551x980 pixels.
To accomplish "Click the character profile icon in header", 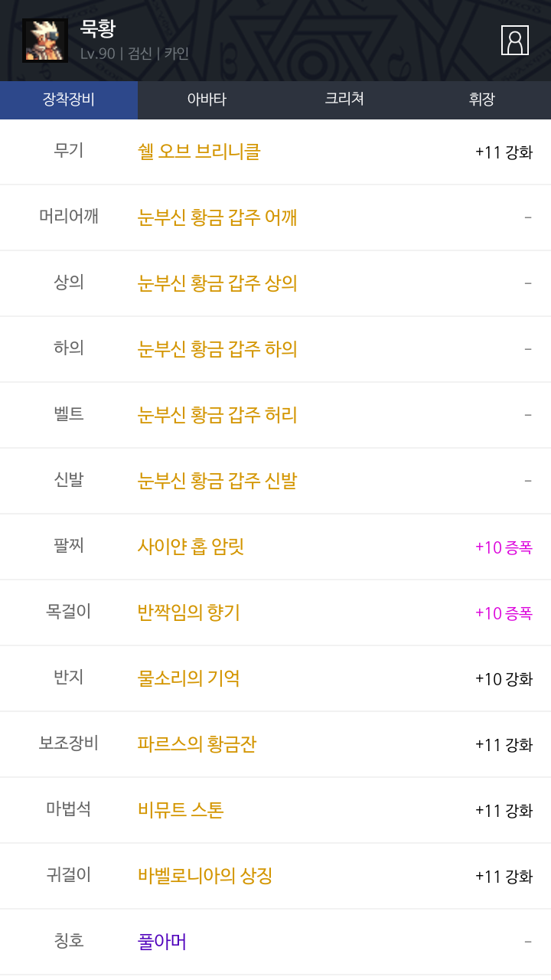I will pyautogui.click(x=515, y=41).
